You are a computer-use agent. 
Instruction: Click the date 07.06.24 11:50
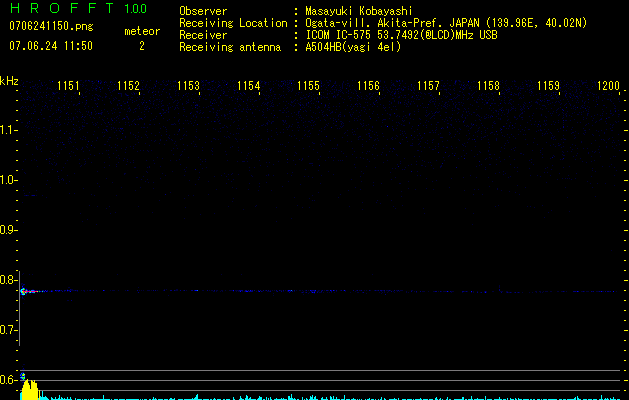pyautogui.click(x=51, y=45)
